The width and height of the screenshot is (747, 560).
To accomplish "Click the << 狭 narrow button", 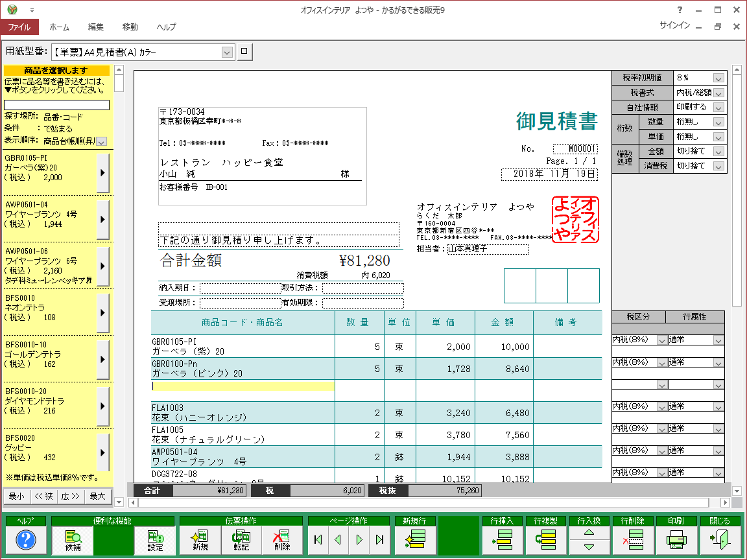I will [44, 496].
